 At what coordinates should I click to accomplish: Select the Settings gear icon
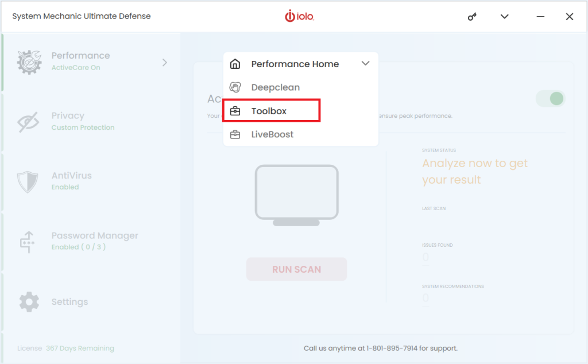coord(28,301)
